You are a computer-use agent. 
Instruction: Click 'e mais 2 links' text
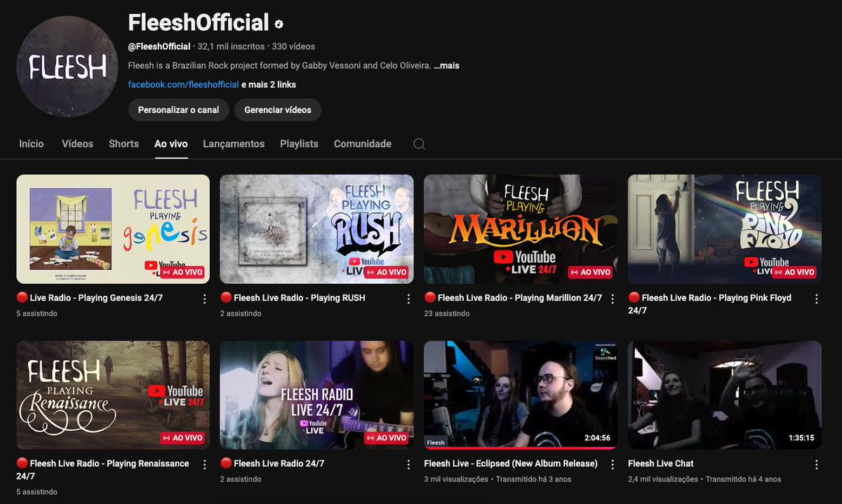269,85
